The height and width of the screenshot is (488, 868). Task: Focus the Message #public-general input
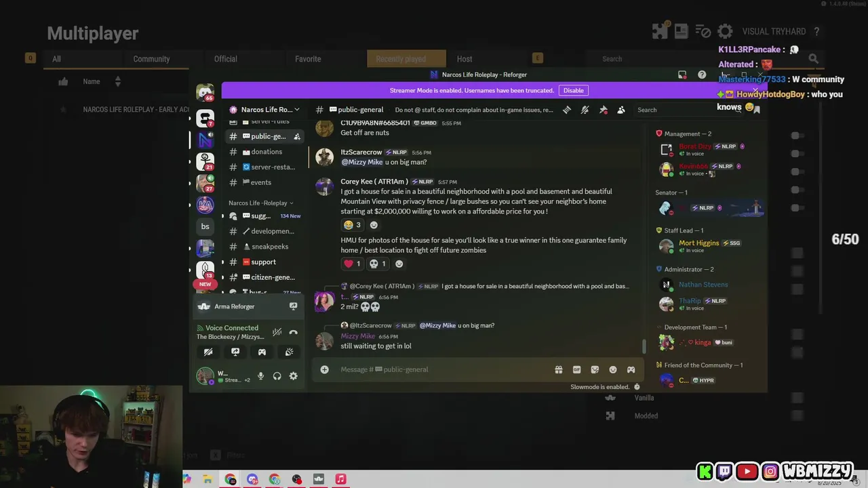click(x=444, y=369)
